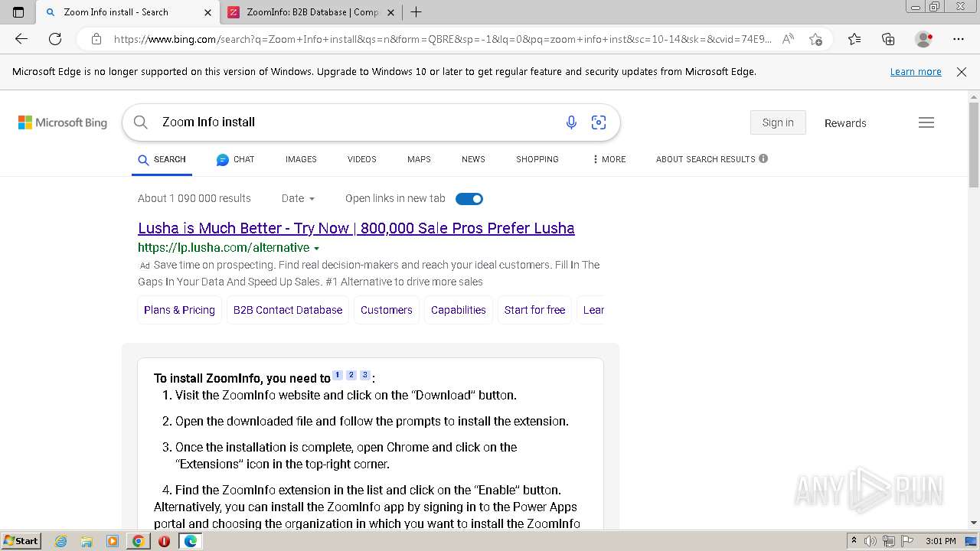
Task: Open Bing Rewards
Action: tap(845, 123)
